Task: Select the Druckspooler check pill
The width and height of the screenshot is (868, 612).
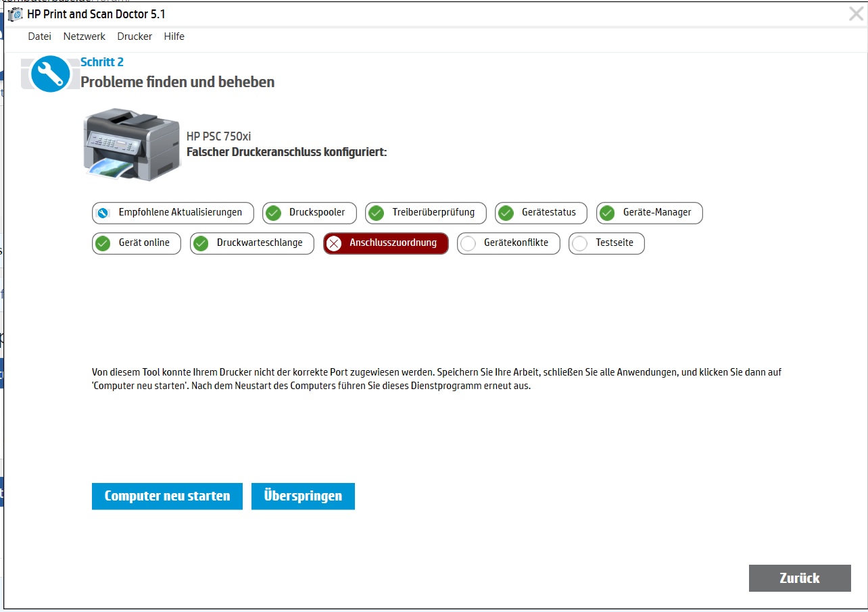Action: (x=309, y=213)
